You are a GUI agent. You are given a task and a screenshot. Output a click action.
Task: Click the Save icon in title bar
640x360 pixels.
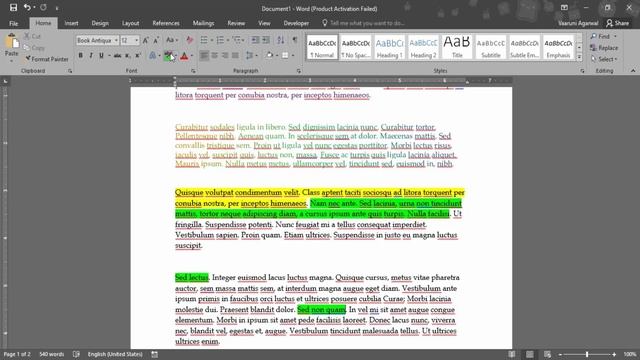click(13, 8)
